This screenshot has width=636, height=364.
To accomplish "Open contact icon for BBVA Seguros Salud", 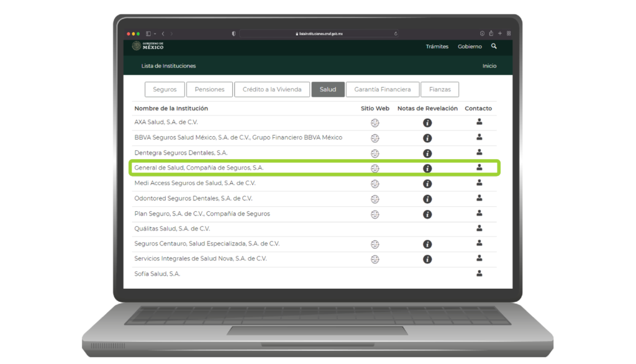I will (479, 137).
